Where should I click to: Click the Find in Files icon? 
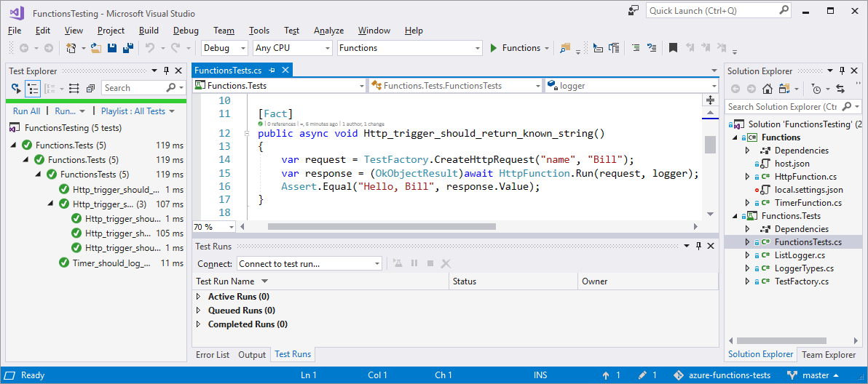click(x=564, y=48)
